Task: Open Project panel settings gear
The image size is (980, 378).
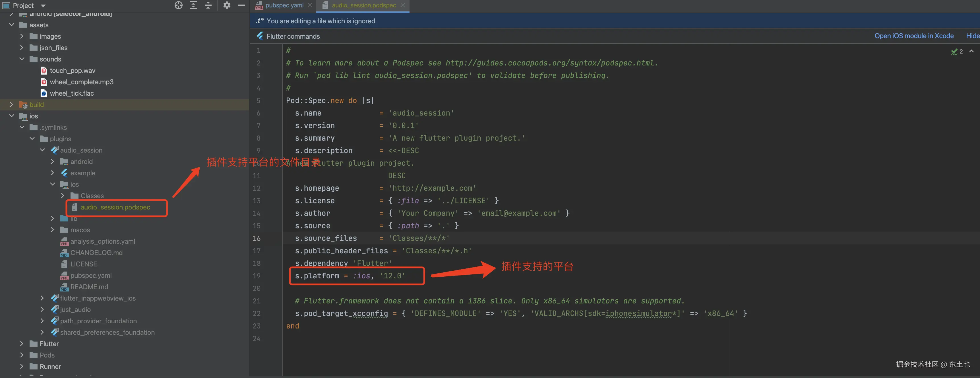Action: (x=227, y=5)
